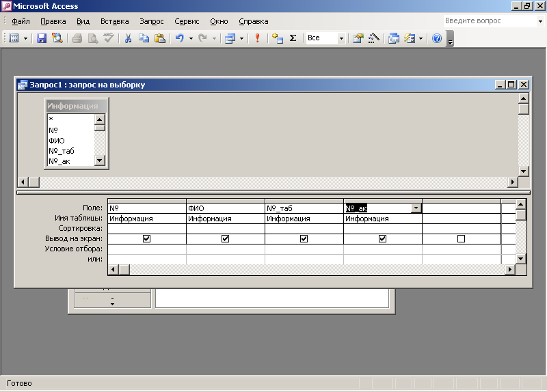Click the Copy icon

point(144,38)
